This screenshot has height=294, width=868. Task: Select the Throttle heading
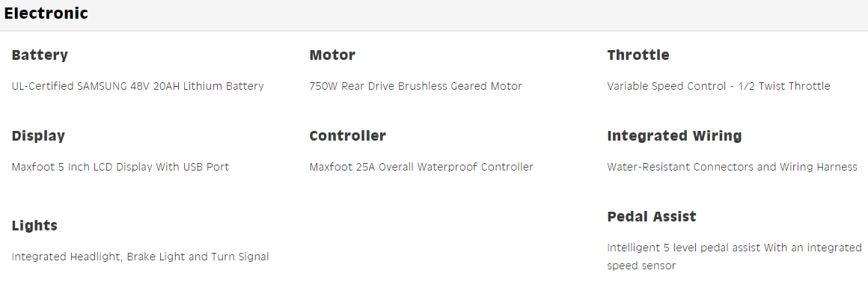638,55
